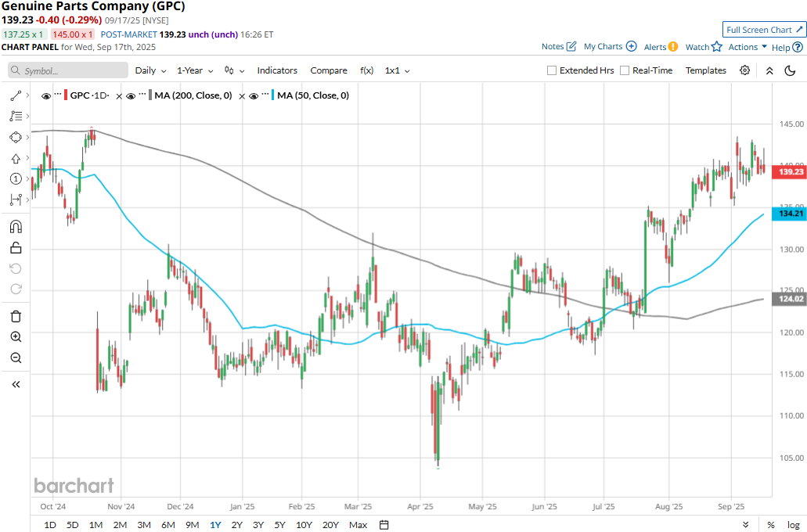Enable Extended Hrs checkbox
Viewport: 807px width, 532px height.
(x=552, y=70)
